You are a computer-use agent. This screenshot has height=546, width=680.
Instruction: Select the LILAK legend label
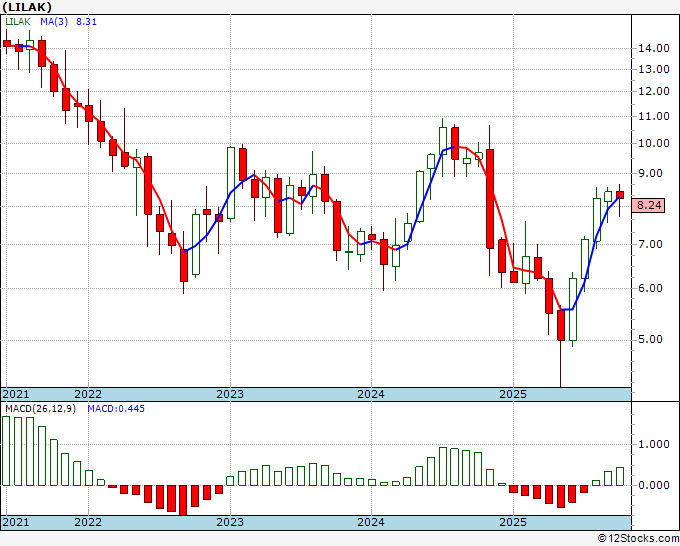(18, 22)
